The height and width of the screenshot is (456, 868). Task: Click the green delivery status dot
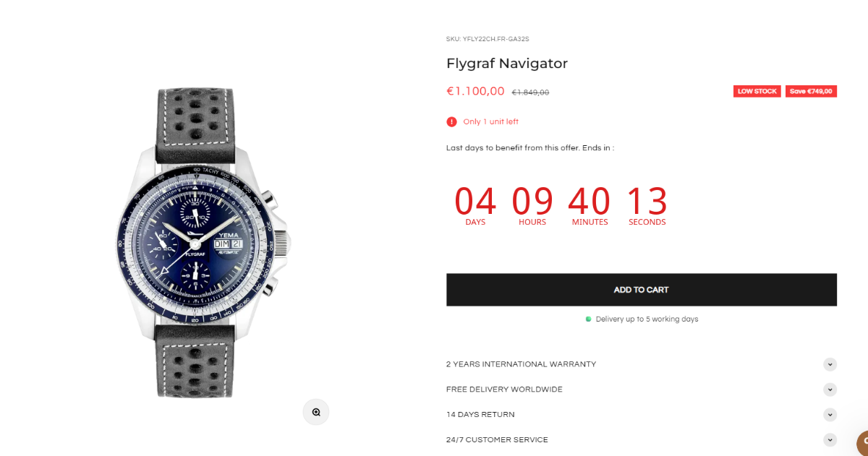point(588,319)
